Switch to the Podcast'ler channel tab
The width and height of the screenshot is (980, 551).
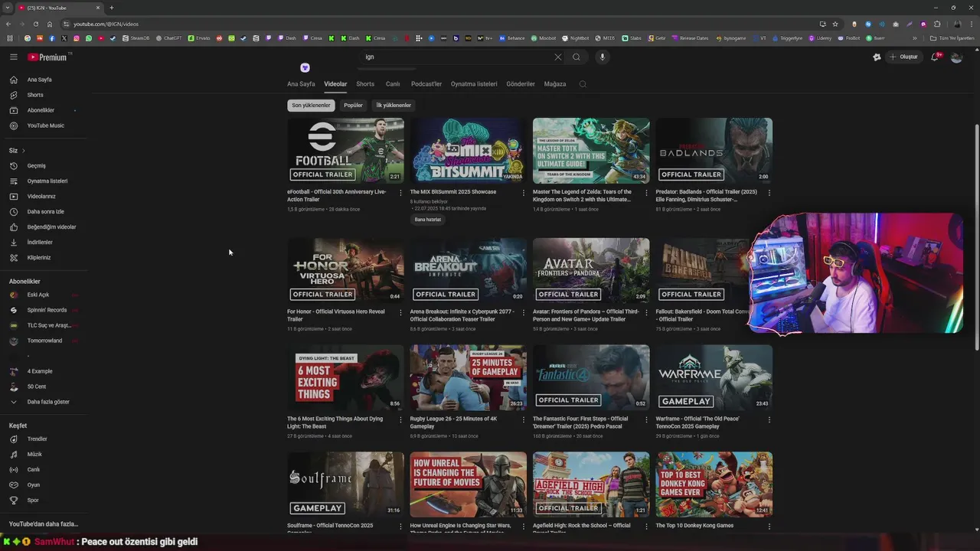(426, 84)
